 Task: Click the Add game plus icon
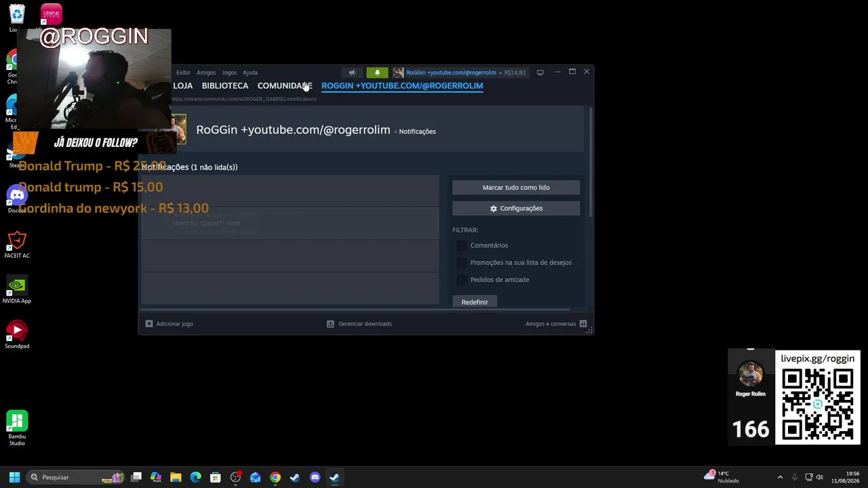point(149,324)
